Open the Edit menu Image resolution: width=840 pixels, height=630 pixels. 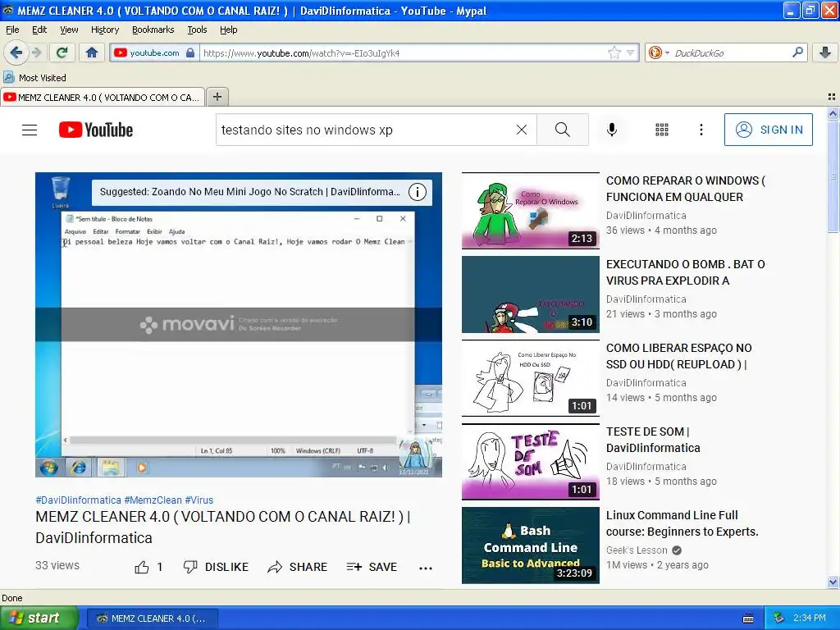pos(39,30)
